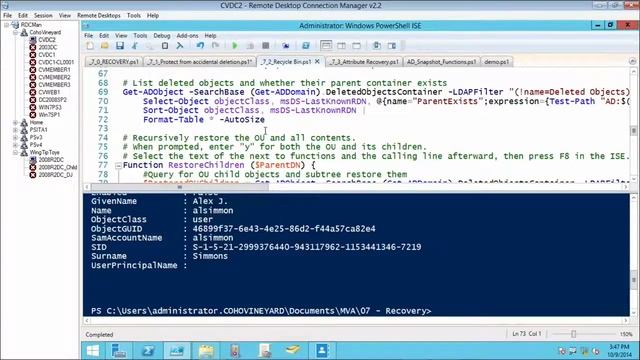
Task: Adjust the ISE zoom slider
Action: (573, 334)
